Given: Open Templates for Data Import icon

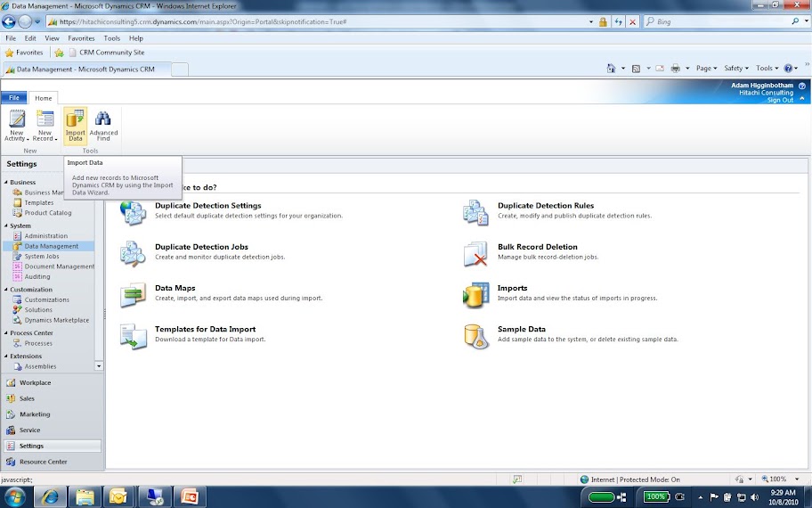Looking at the screenshot, I should [133, 336].
